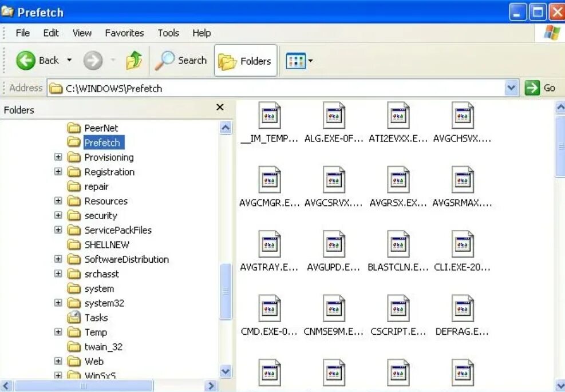Click the greyed Forward arrow button
The image size is (565, 392).
click(93, 60)
